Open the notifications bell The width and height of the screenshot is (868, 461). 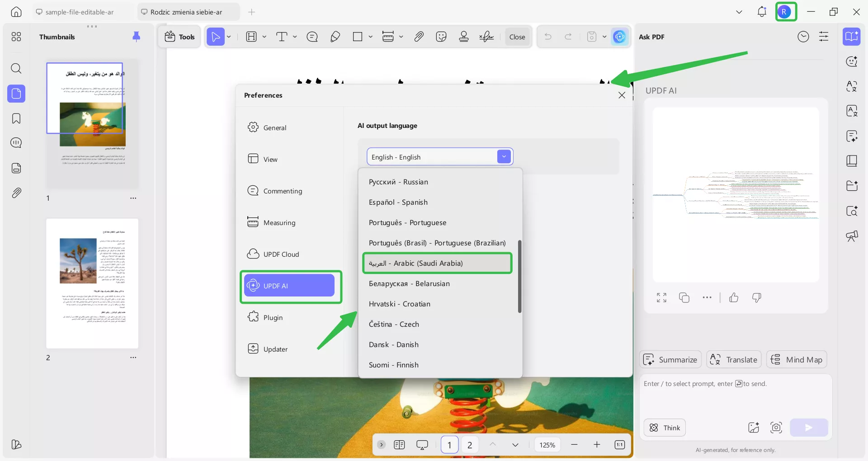click(x=762, y=12)
